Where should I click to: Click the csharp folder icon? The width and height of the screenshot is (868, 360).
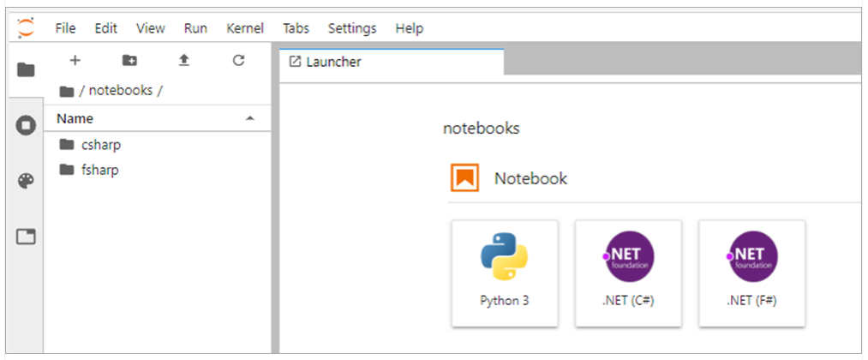[x=67, y=145]
